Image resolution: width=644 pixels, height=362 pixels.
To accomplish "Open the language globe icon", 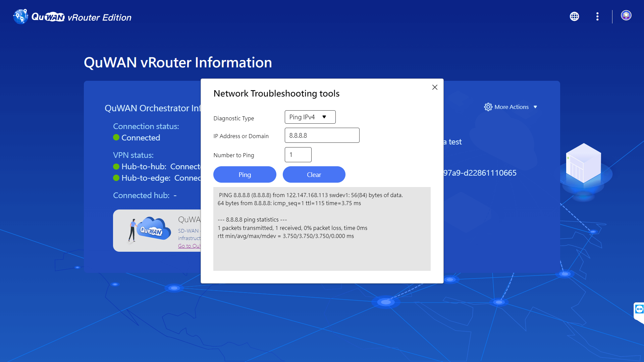I will coord(574,16).
